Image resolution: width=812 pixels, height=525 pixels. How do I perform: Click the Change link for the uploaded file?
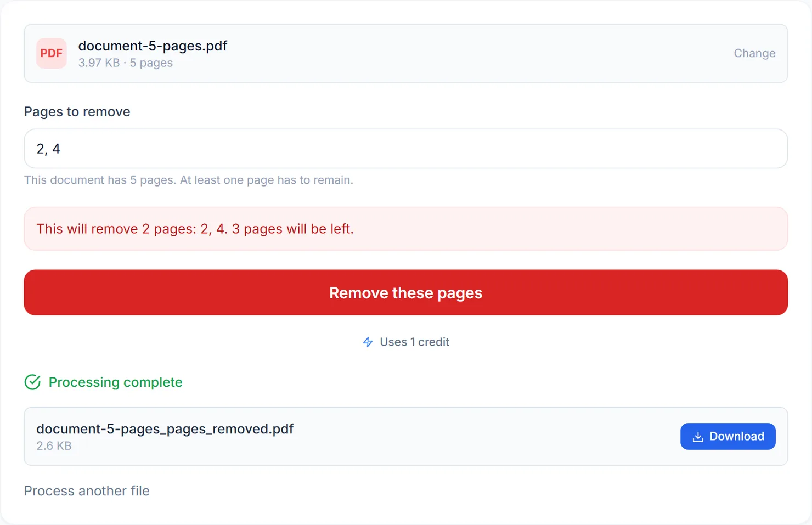click(x=754, y=53)
